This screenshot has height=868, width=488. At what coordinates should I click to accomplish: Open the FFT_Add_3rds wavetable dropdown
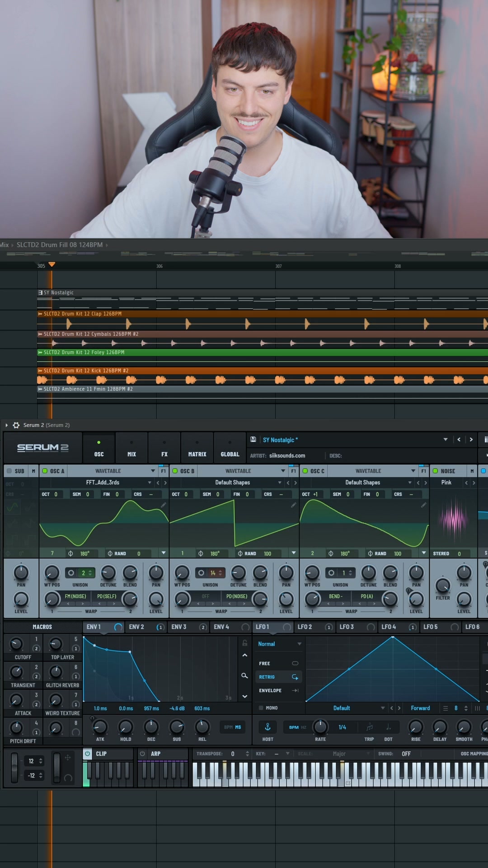[150, 482]
